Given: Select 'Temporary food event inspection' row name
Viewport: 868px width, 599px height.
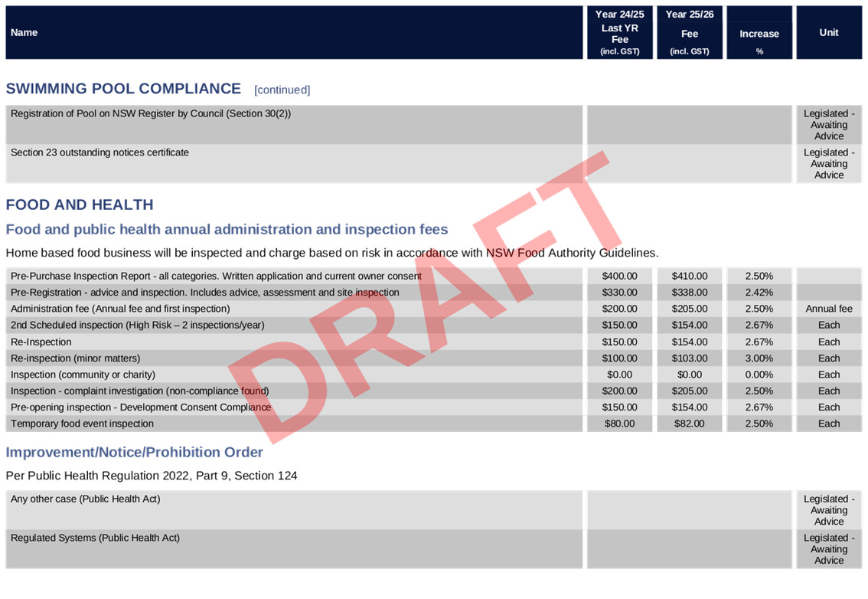Looking at the screenshot, I should (x=82, y=424).
